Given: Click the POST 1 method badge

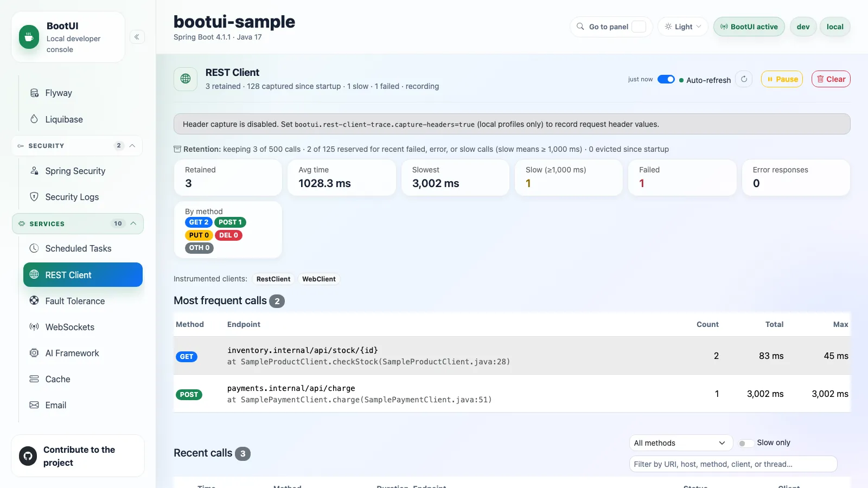Looking at the screenshot, I should click(x=230, y=222).
